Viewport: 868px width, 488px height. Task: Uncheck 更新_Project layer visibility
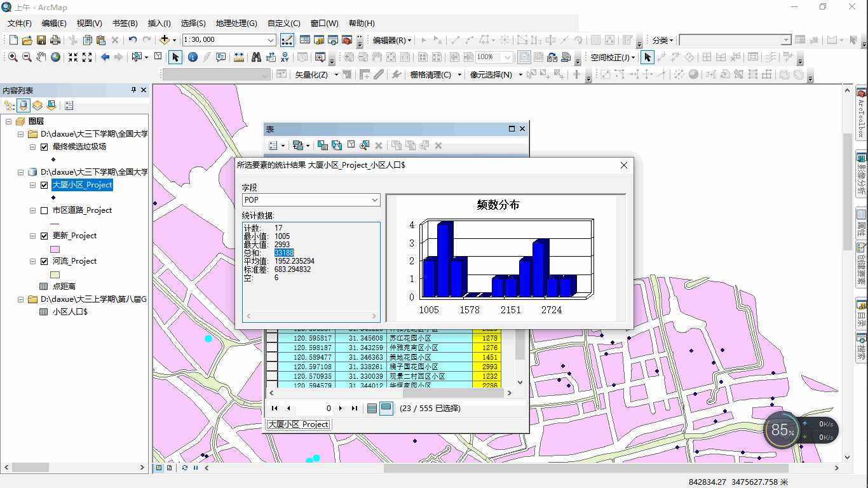point(44,236)
